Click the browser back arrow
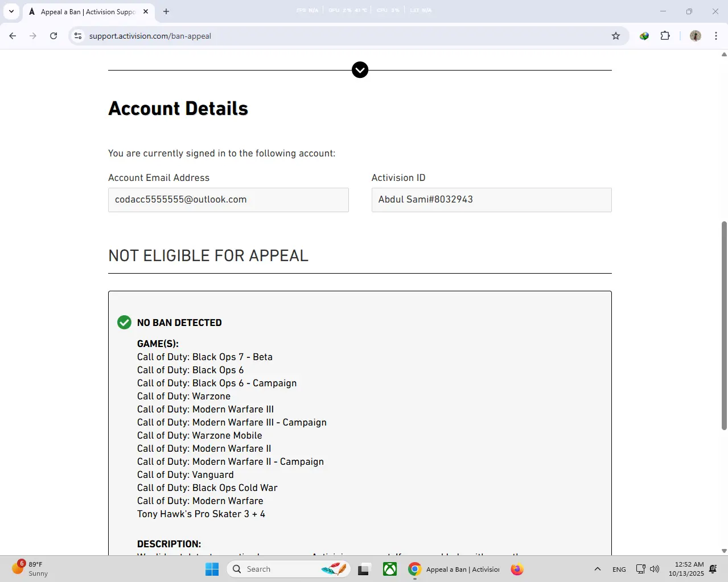The height and width of the screenshot is (582, 728). [x=13, y=36]
